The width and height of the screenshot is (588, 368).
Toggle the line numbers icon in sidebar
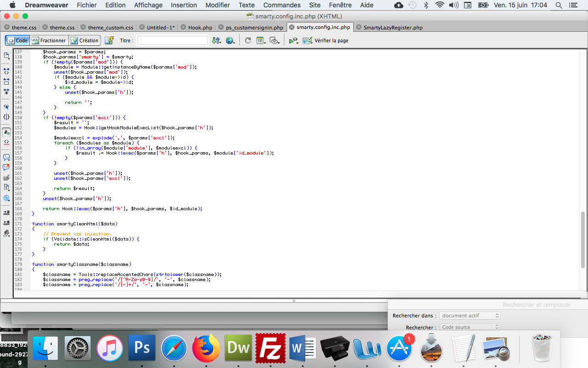click(x=6, y=132)
